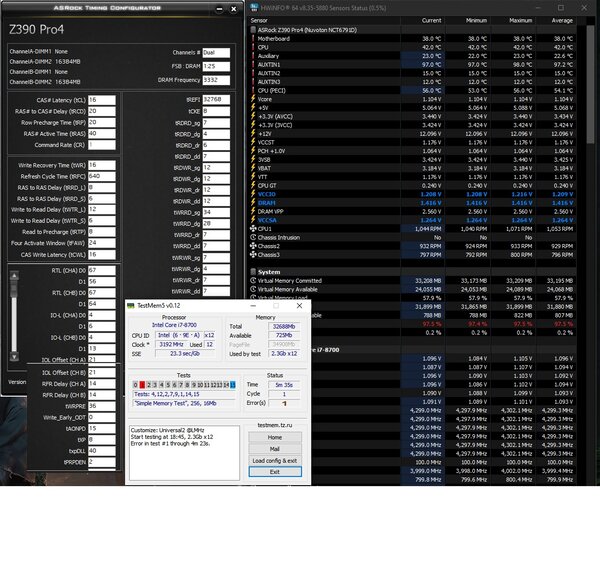Click the fan icon of the CPU1 row
Image resolution: width=600 pixels, height=568 pixels.
(x=253, y=229)
